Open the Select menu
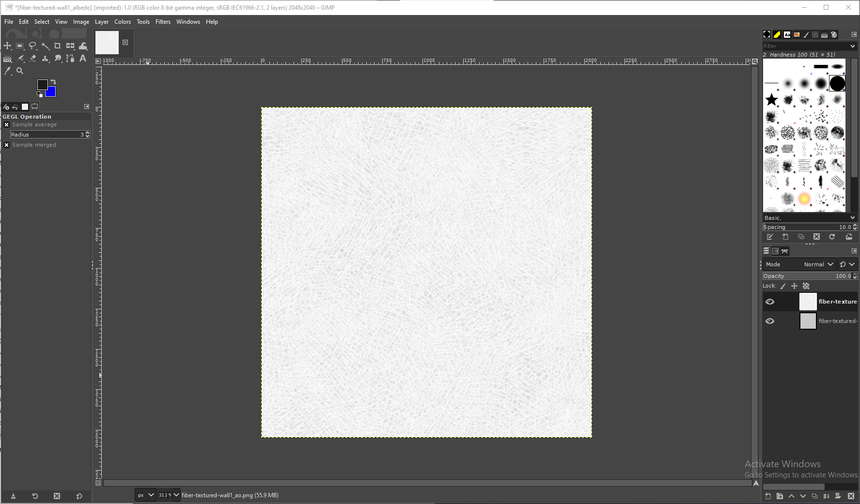The width and height of the screenshot is (860, 504). pos(42,22)
